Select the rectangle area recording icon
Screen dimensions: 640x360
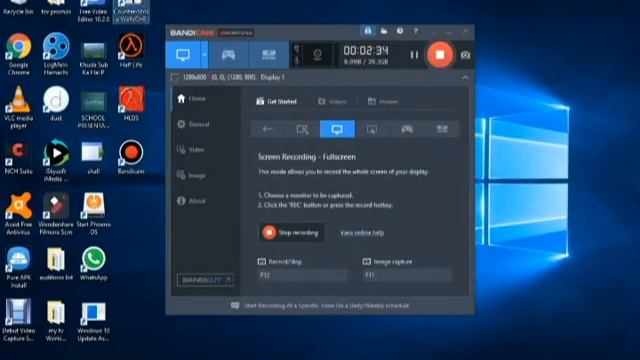tap(302, 129)
